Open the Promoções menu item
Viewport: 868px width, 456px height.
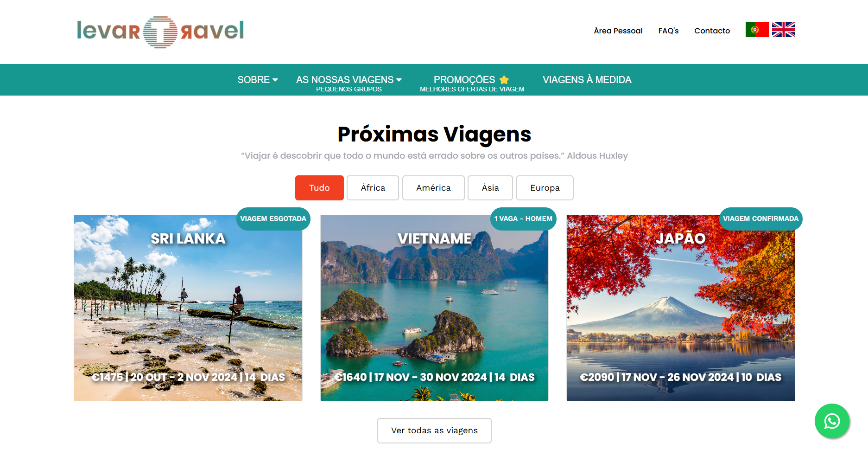pyautogui.click(x=472, y=83)
